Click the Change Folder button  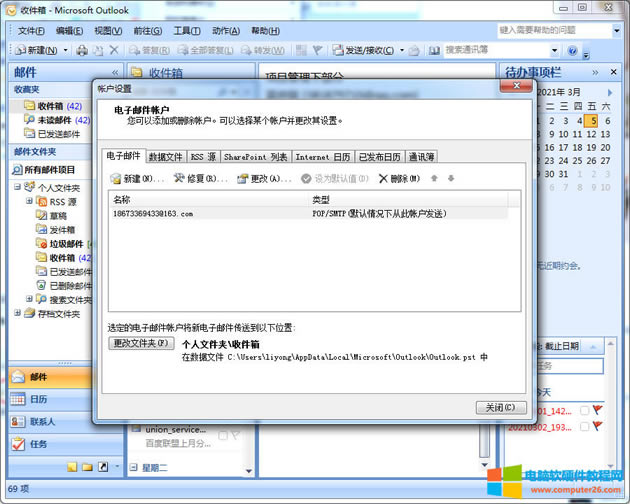[x=141, y=343]
